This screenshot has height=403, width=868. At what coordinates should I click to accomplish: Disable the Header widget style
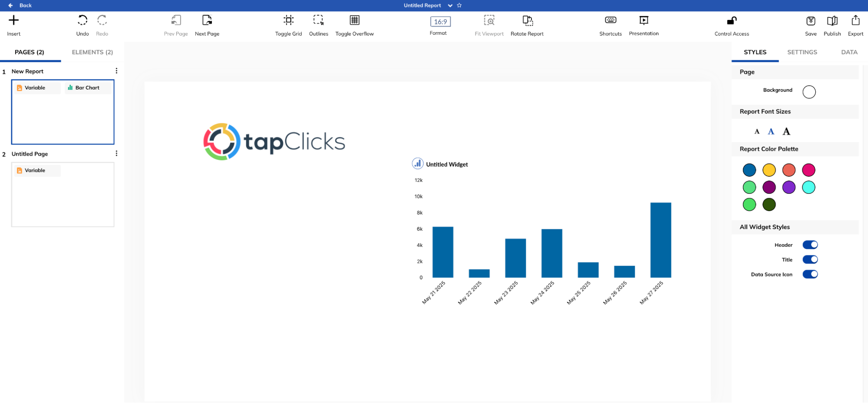coord(810,244)
